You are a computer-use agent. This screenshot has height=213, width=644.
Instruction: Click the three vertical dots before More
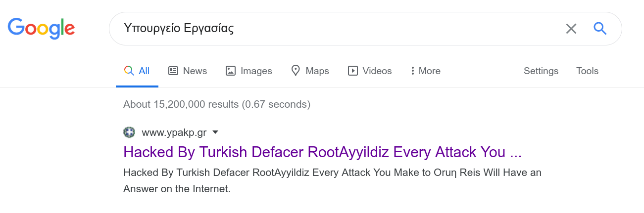(x=412, y=71)
